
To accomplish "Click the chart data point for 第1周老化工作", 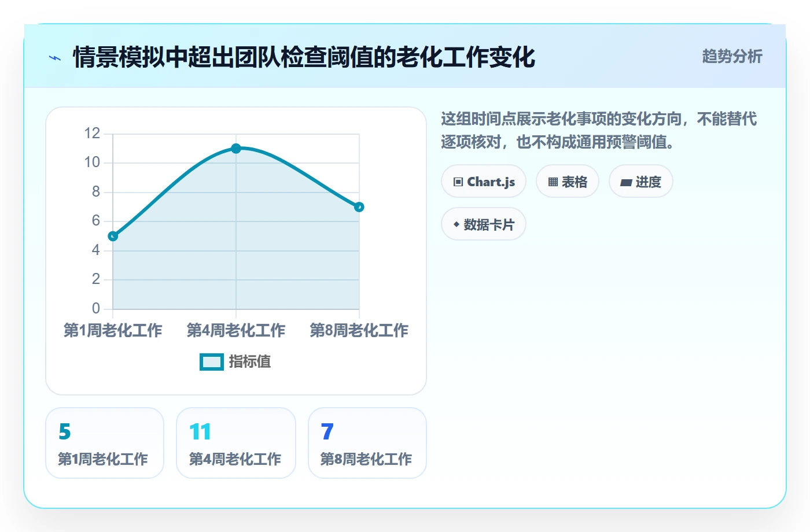I will [x=113, y=236].
